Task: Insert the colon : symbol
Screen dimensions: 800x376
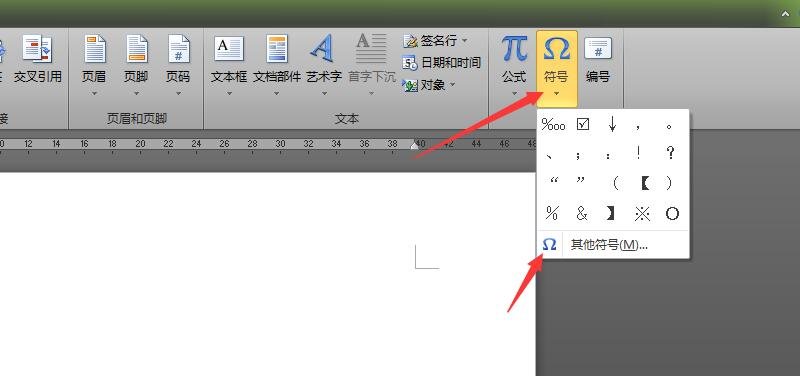Action: (608, 155)
